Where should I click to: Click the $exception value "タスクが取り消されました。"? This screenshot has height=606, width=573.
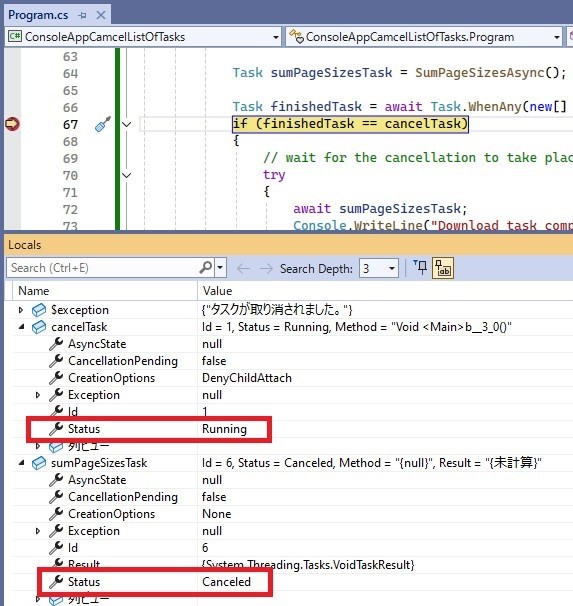click(277, 310)
